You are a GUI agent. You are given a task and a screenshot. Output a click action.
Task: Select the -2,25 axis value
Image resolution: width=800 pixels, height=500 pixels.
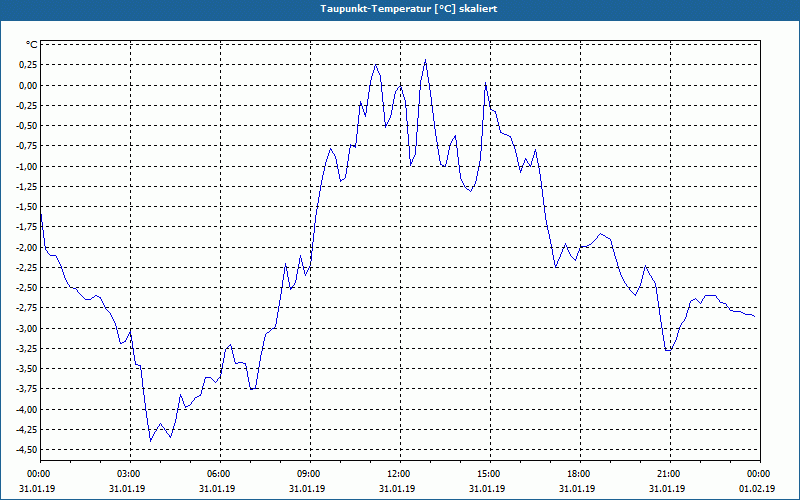click(x=27, y=267)
